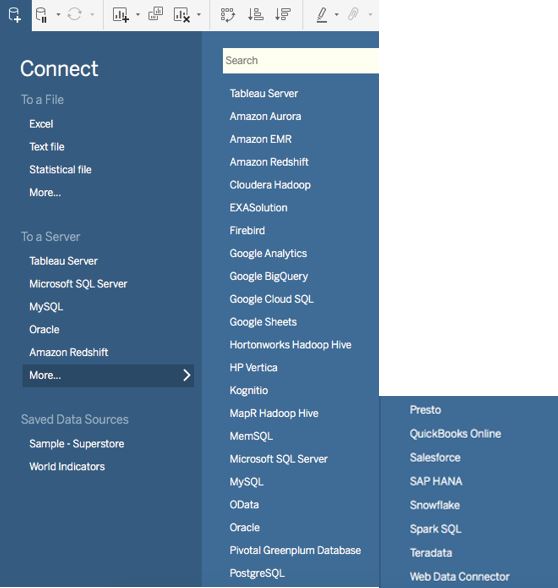The image size is (558, 588).
Task: Choose Pivotal Greenplum Database connector
Action: tap(295, 550)
